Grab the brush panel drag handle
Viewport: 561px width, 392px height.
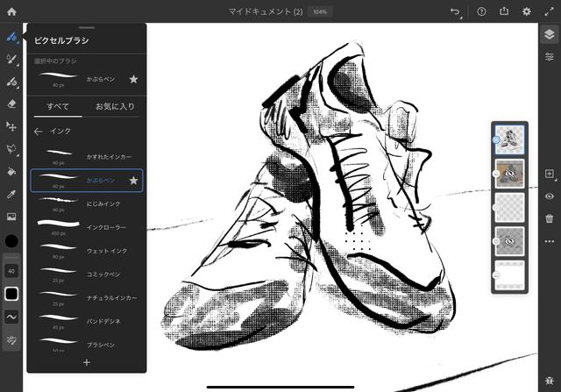point(87,27)
